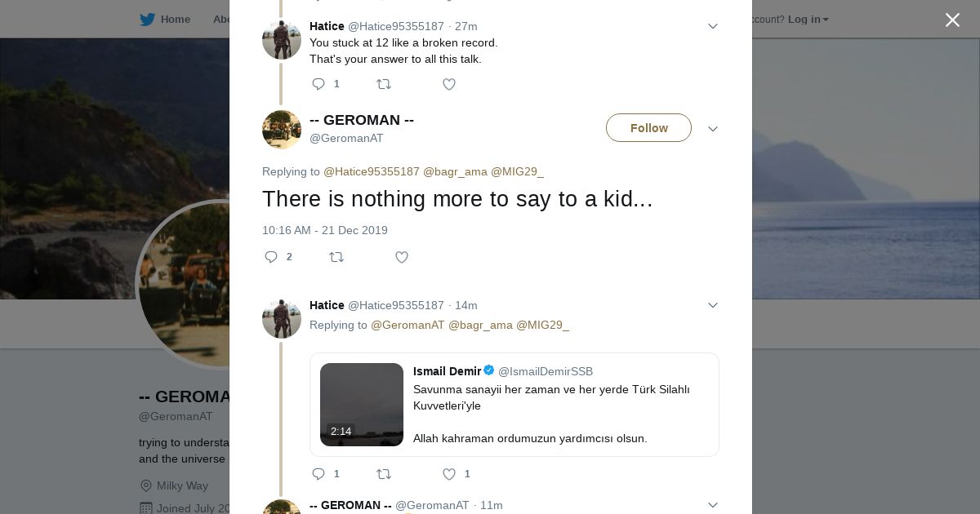Play Ismail Demir's 2:14 video thumbnail

point(362,405)
